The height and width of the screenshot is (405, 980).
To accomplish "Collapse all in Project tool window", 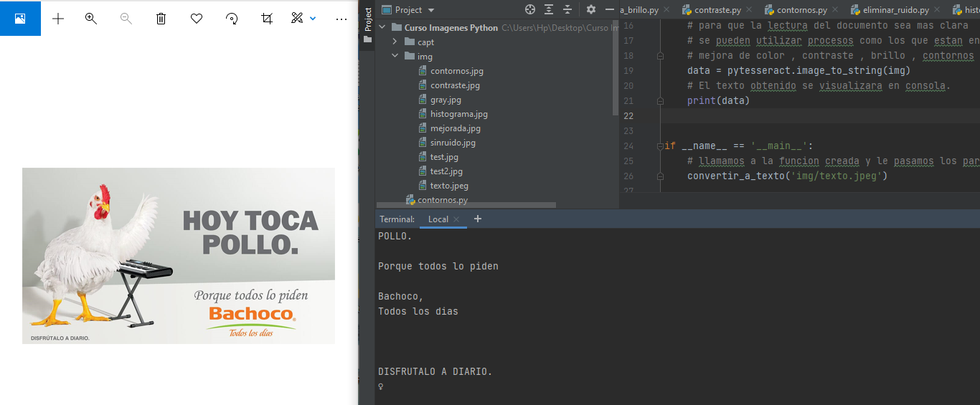I will point(567,9).
